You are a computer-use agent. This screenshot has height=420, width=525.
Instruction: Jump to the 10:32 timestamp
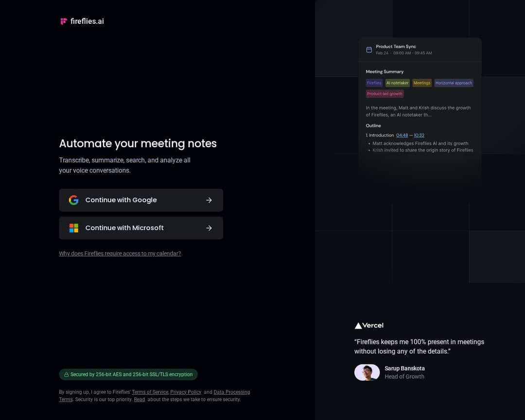click(x=419, y=135)
